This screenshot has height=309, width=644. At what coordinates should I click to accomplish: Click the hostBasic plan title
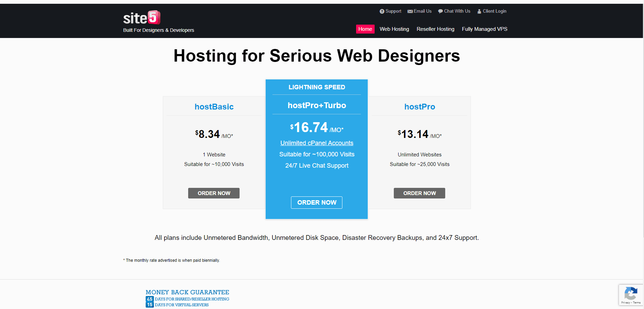(x=214, y=107)
